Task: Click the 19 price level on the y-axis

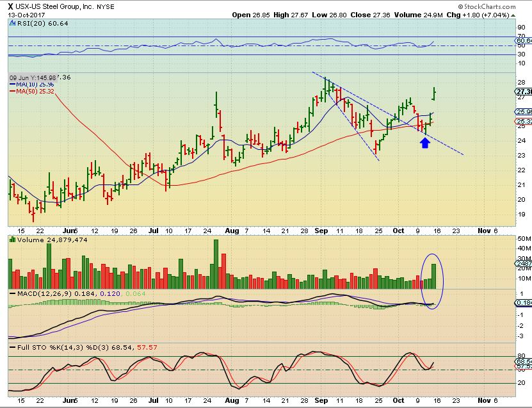Action: click(x=522, y=214)
